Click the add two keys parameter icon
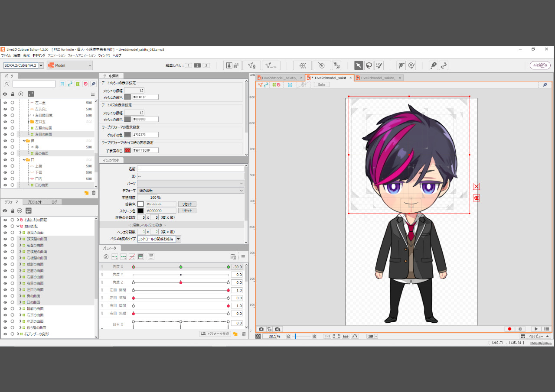This screenshot has width=555, height=392. click(x=115, y=257)
